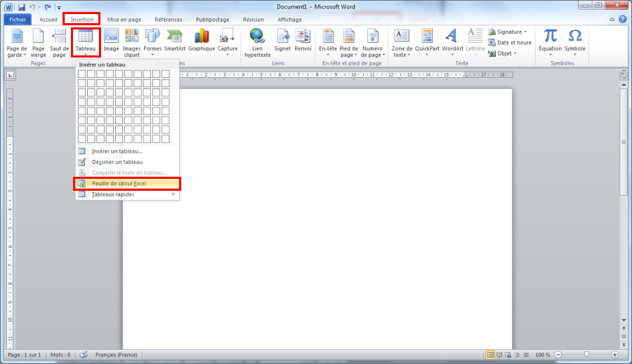The height and width of the screenshot is (364, 632).
Task: Insert a Saut de page
Action: click(x=59, y=43)
